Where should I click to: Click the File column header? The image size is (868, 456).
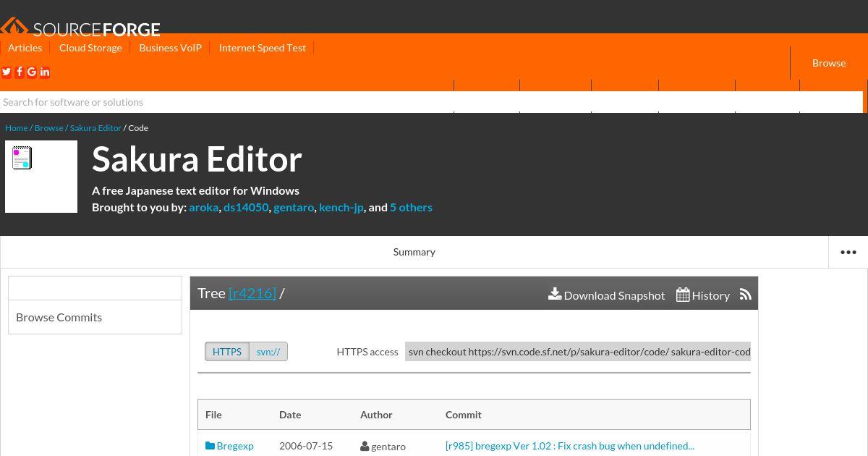pos(213,415)
